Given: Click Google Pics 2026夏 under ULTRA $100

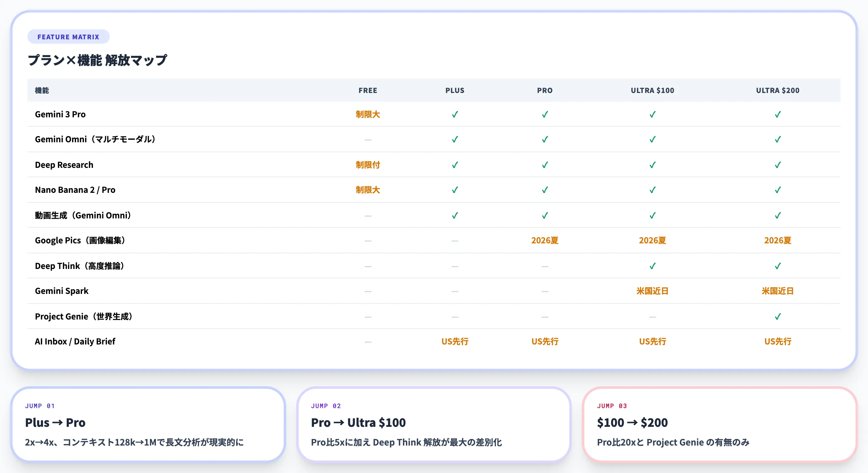Looking at the screenshot, I should (x=652, y=240).
